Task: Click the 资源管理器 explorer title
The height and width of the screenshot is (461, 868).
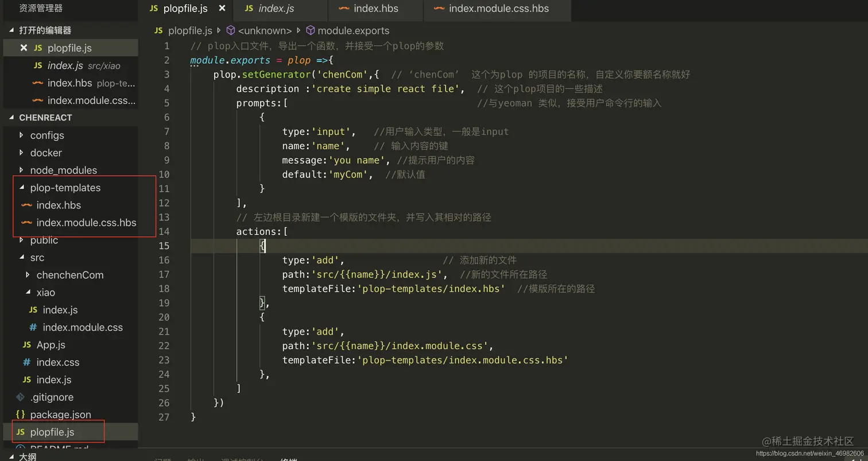Action: click(x=41, y=8)
